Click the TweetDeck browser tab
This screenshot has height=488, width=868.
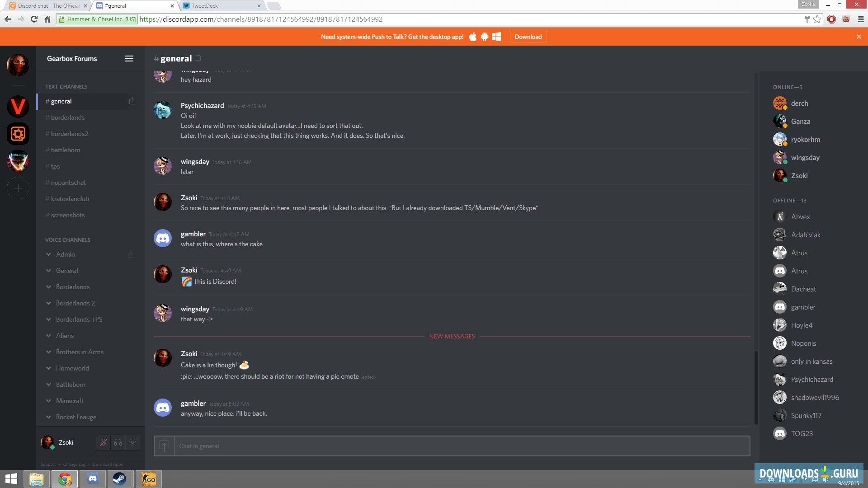[x=221, y=5]
